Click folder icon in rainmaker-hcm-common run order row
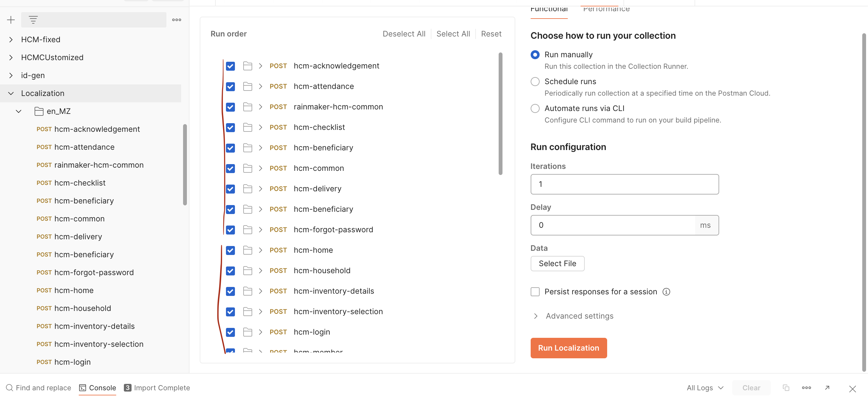Image resolution: width=868 pixels, height=405 pixels. 248,107
